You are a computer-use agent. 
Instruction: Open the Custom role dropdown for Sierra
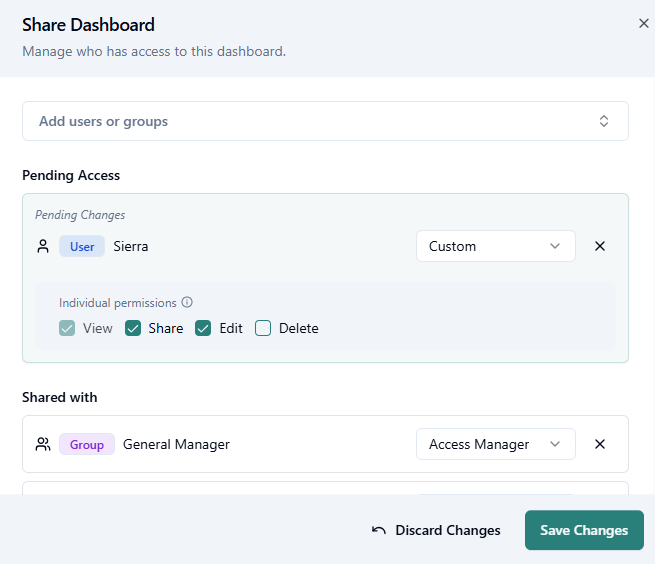click(x=495, y=246)
